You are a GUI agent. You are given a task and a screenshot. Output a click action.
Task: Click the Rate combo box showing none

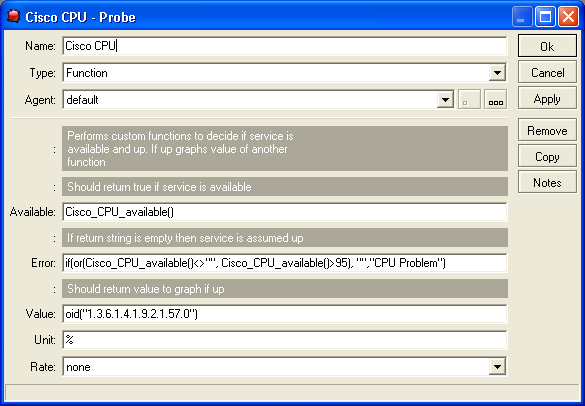tap(285, 367)
